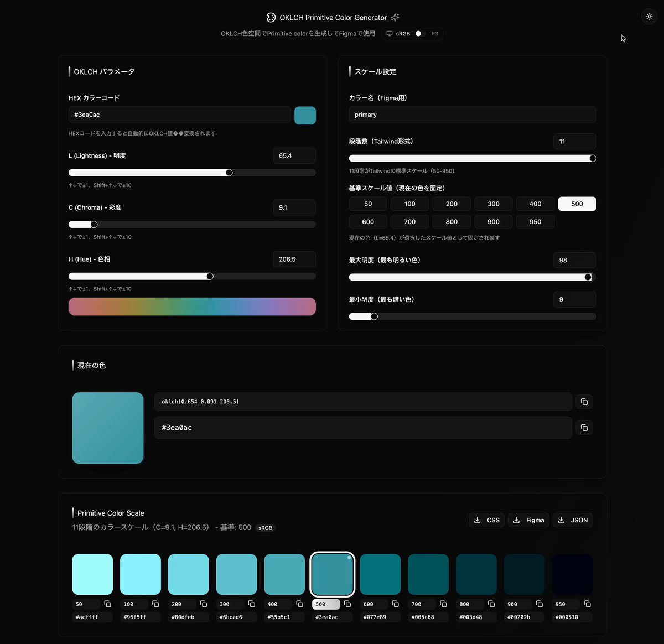Select base scale value 950
The height and width of the screenshot is (644, 664).
pyautogui.click(x=535, y=222)
